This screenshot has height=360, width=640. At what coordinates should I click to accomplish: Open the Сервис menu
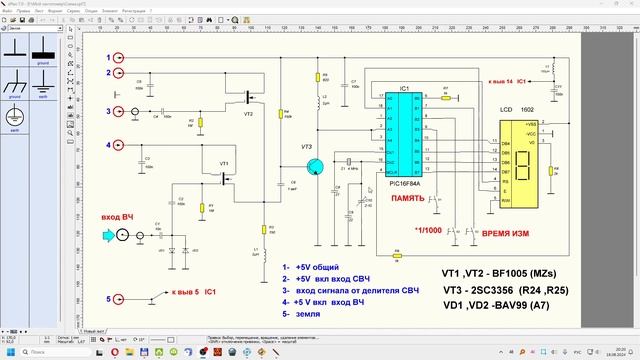73,11
